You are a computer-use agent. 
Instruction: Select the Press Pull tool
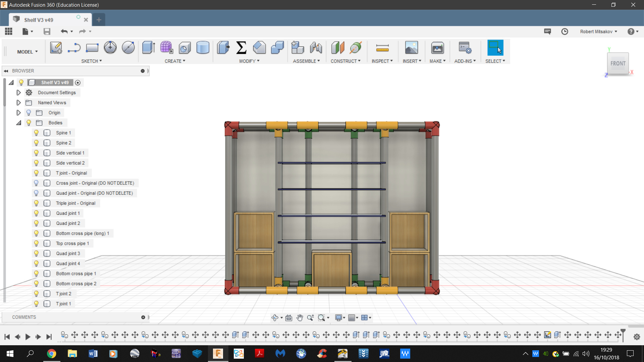(x=223, y=48)
